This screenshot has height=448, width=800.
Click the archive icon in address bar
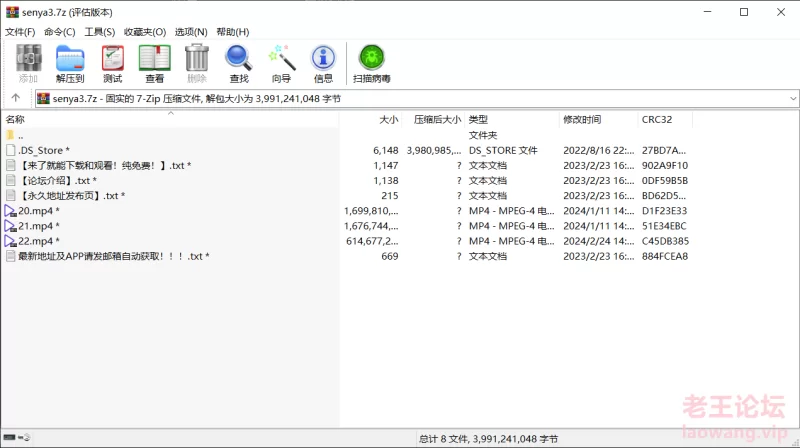point(43,98)
